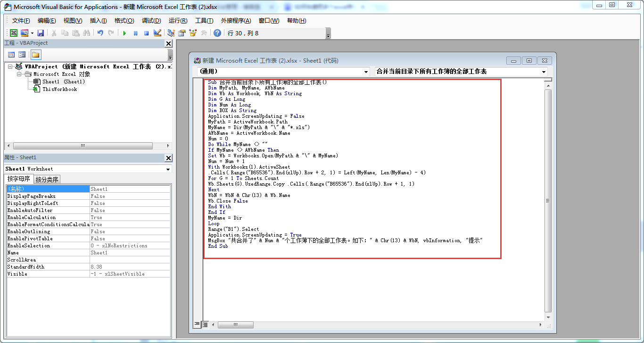
Task: Click the View Microsoft Excel toolbar icon
Action: pyautogui.click(x=14, y=33)
